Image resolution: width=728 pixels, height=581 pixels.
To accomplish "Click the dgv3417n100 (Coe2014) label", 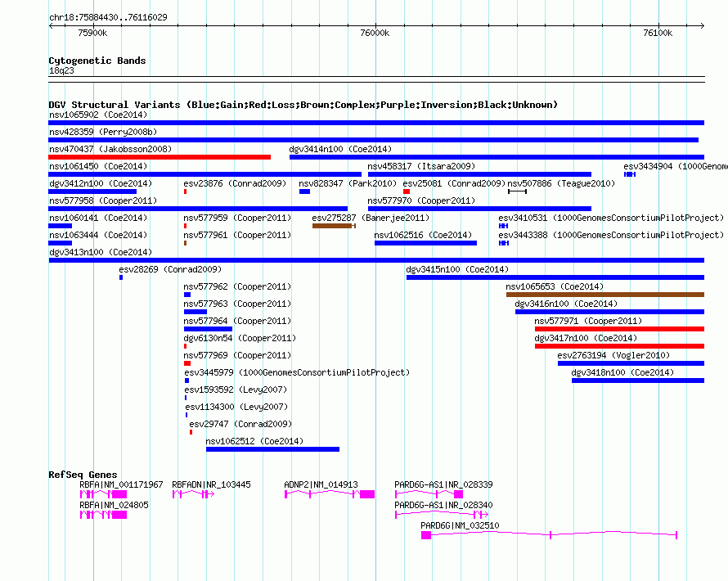I will 586,338.
